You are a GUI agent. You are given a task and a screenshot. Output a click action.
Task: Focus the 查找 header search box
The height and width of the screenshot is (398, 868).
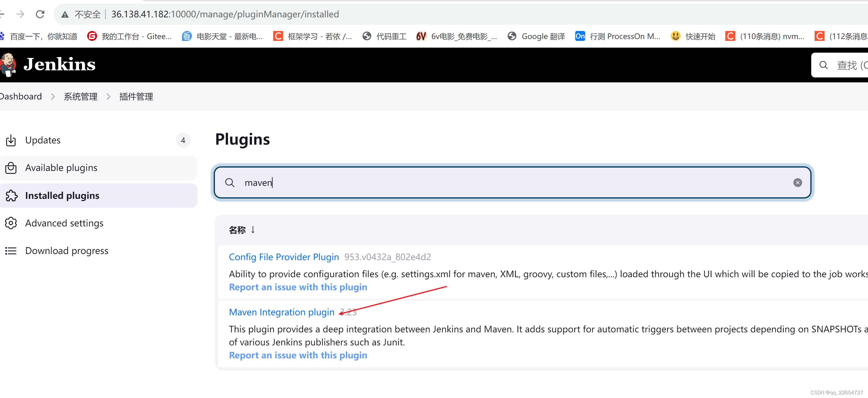[x=840, y=65]
